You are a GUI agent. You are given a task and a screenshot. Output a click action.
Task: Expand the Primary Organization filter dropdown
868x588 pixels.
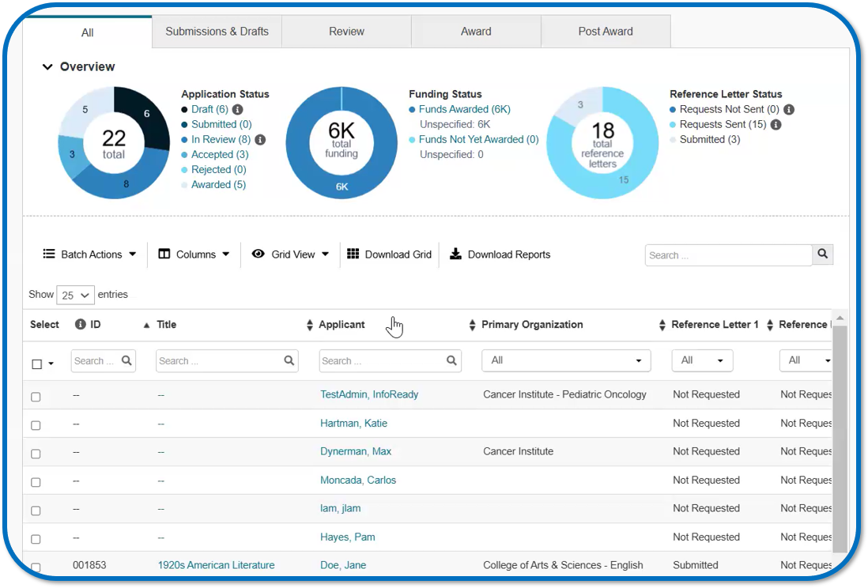565,360
